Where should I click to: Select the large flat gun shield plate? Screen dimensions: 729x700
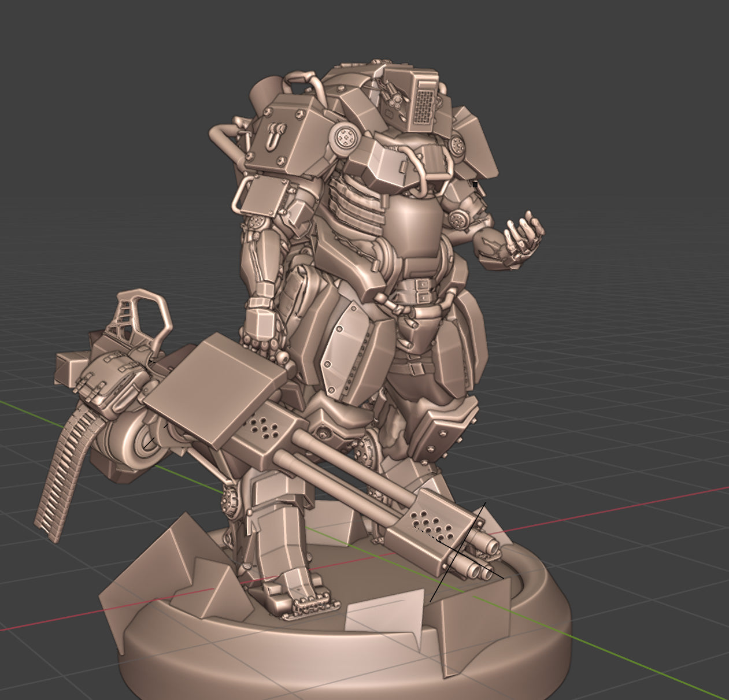click(217, 387)
